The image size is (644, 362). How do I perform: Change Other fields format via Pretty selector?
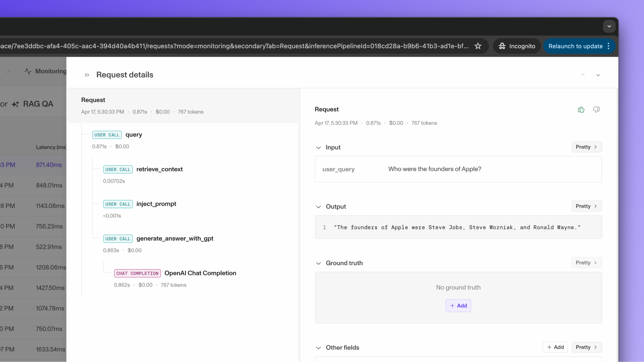(x=586, y=347)
